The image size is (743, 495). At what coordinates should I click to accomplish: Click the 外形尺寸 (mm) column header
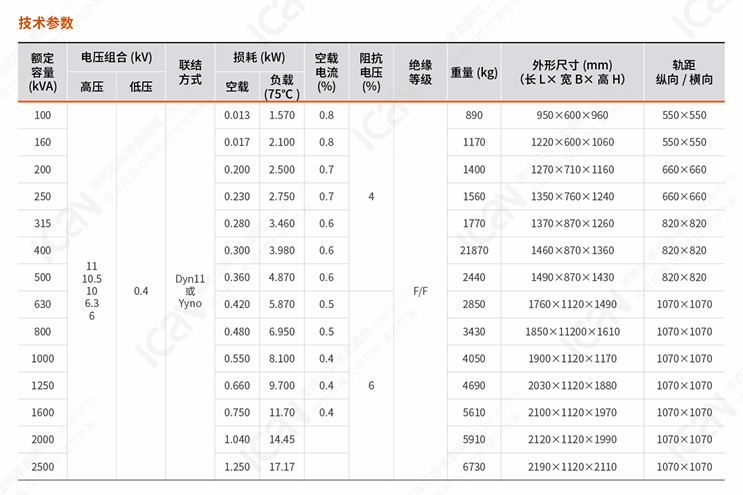click(x=572, y=72)
